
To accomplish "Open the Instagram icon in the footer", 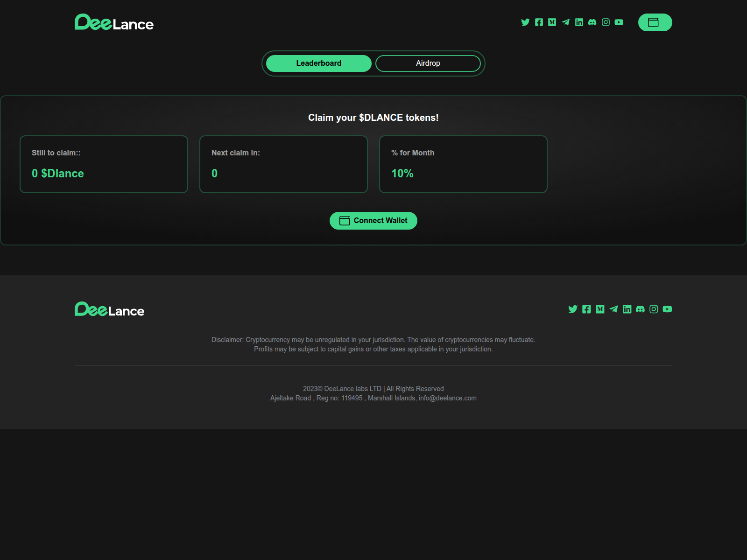I will [654, 309].
